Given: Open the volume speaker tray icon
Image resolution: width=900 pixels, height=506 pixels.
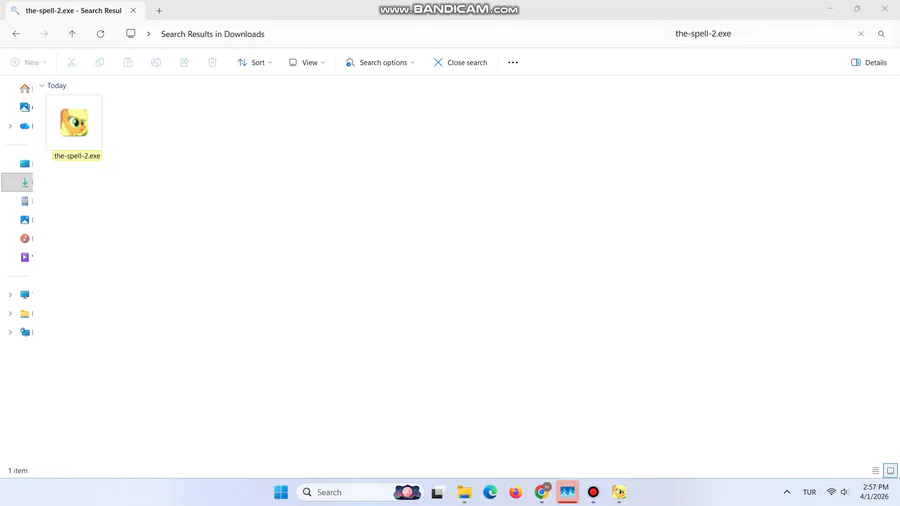Looking at the screenshot, I should [x=845, y=492].
